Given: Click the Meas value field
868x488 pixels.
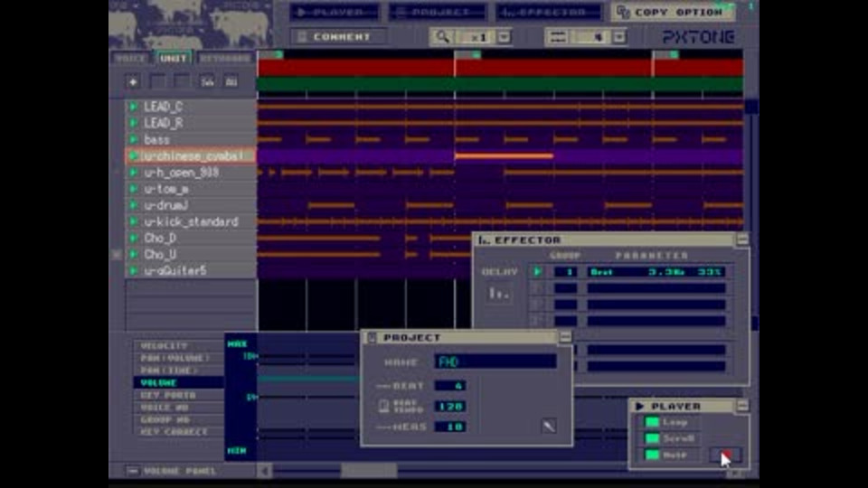Looking at the screenshot, I should point(450,427).
